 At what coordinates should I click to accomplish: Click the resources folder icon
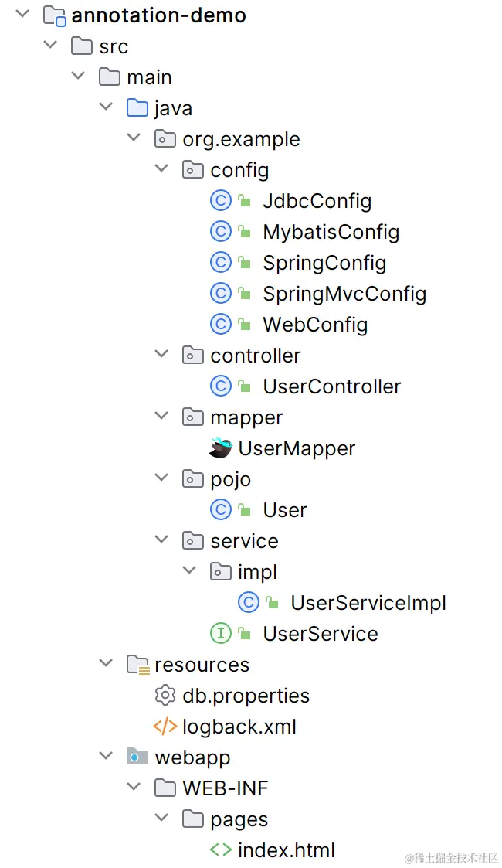coord(137,664)
